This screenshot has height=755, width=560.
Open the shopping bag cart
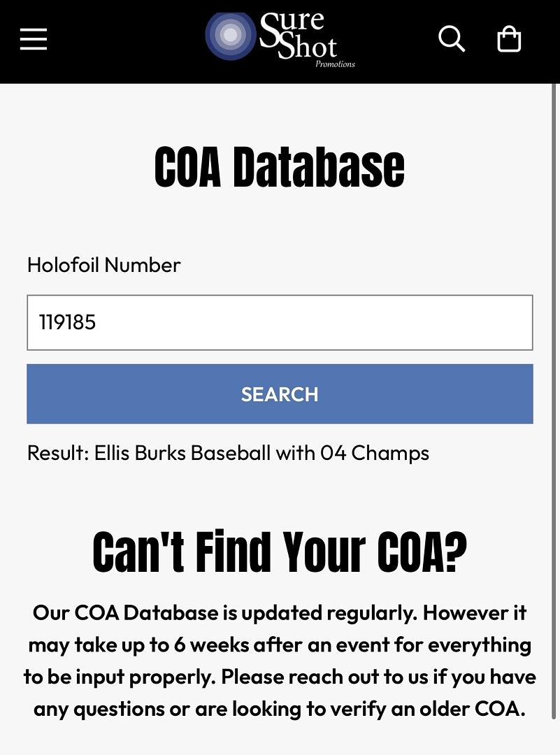509,39
